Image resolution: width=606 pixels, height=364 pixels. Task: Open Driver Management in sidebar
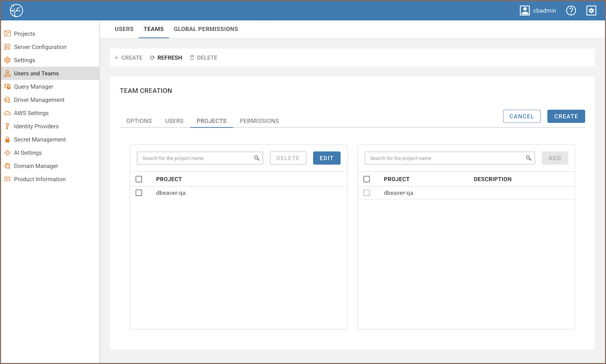(39, 100)
